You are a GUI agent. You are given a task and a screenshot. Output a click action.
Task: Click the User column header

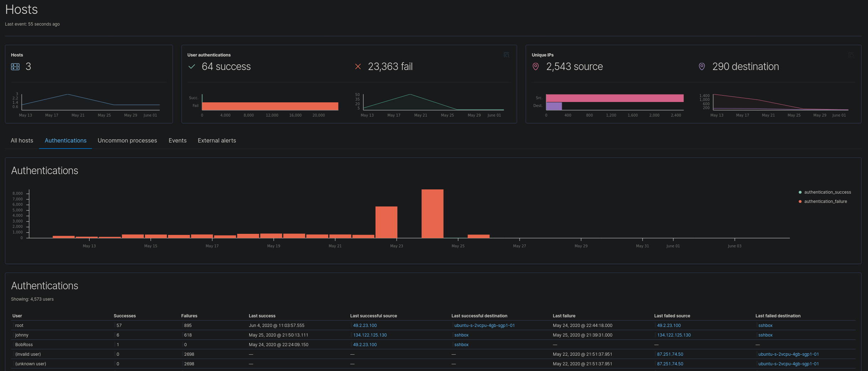(17, 316)
